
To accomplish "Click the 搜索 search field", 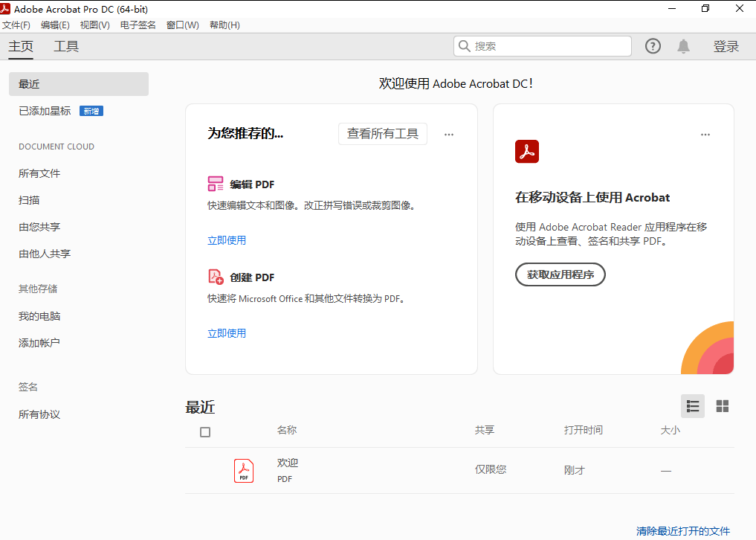I will [550, 46].
